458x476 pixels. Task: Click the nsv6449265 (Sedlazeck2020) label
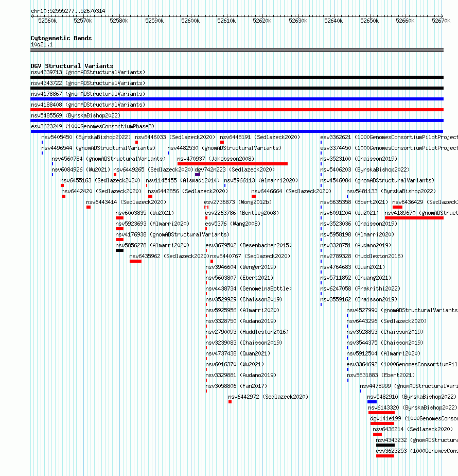tap(153, 169)
